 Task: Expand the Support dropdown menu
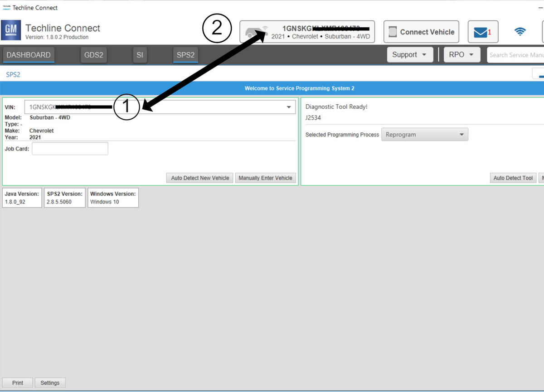pyautogui.click(x=410, y=55)
